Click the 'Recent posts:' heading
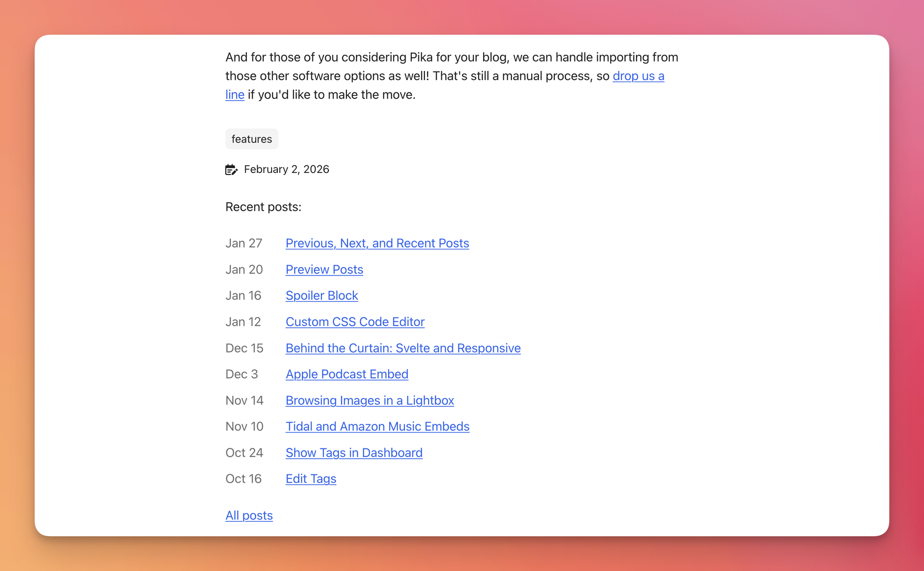 click(263, 207)
